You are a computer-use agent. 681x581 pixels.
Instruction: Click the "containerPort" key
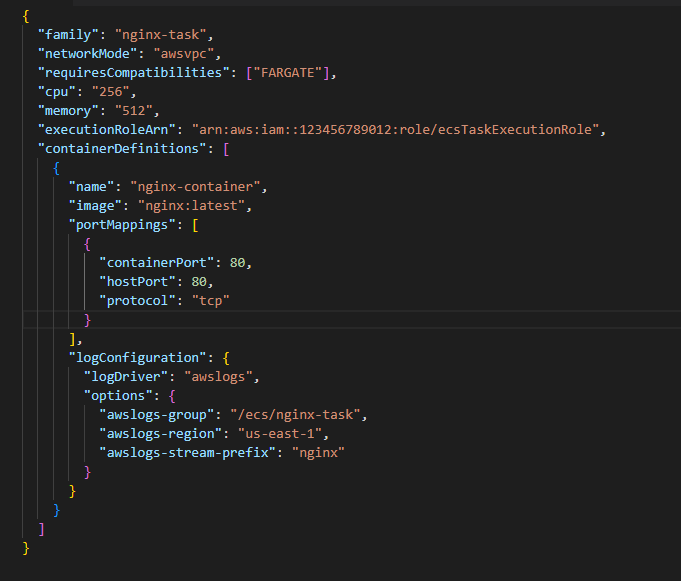point(156,263)
